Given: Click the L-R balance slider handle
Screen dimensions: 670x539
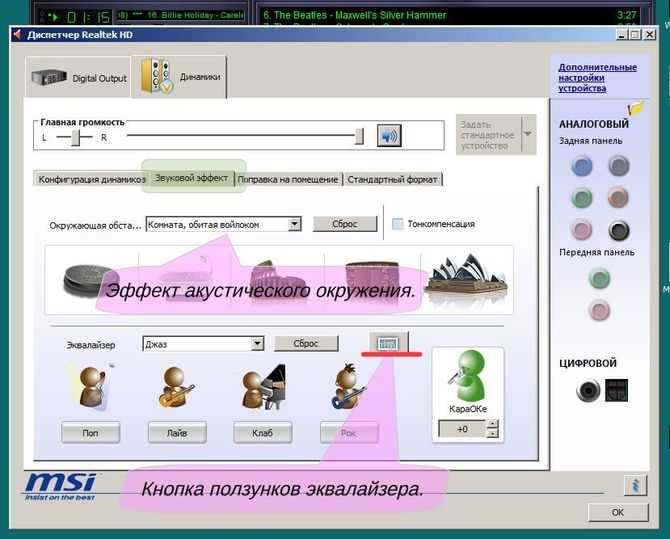Looking at the screenshot, I should pyautogui.click(x=76, y=137).
